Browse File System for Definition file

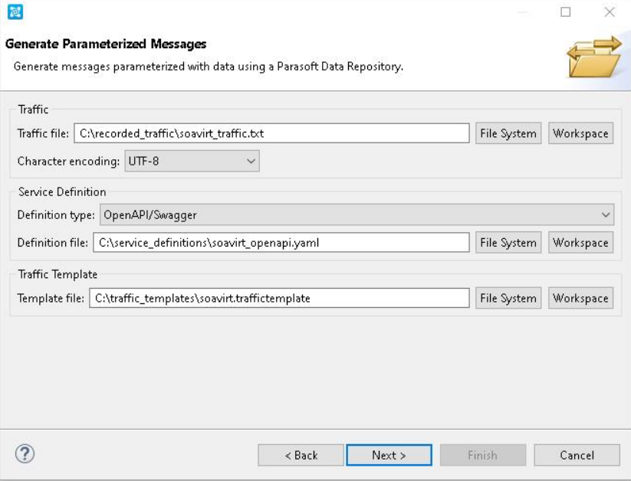[x=508, y=242]
